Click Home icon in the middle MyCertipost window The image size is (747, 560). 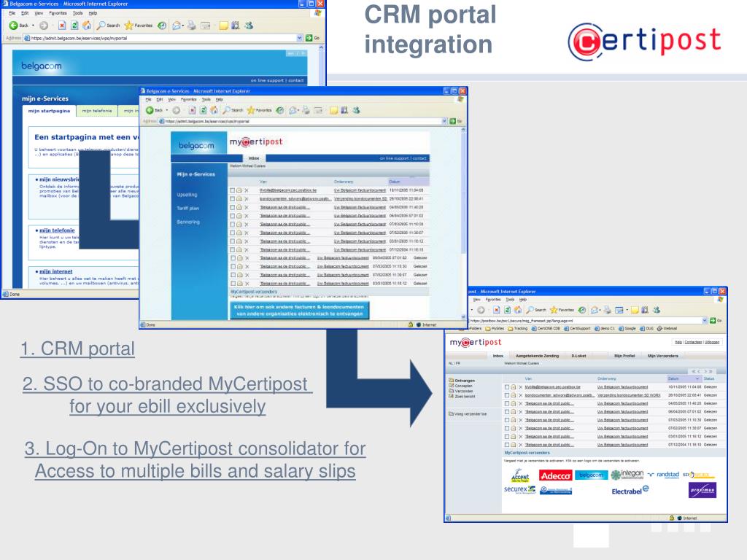click(214, 110)
